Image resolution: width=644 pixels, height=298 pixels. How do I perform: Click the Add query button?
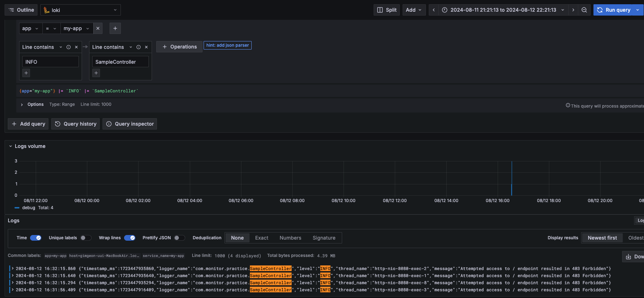click(x=28, y=124)
